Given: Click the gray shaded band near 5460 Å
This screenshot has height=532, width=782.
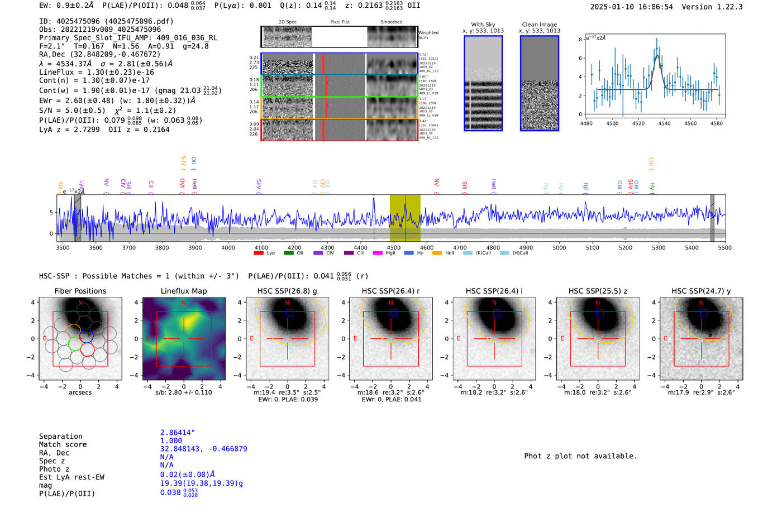Looking at the screenshot, I should tap(712, 218).
